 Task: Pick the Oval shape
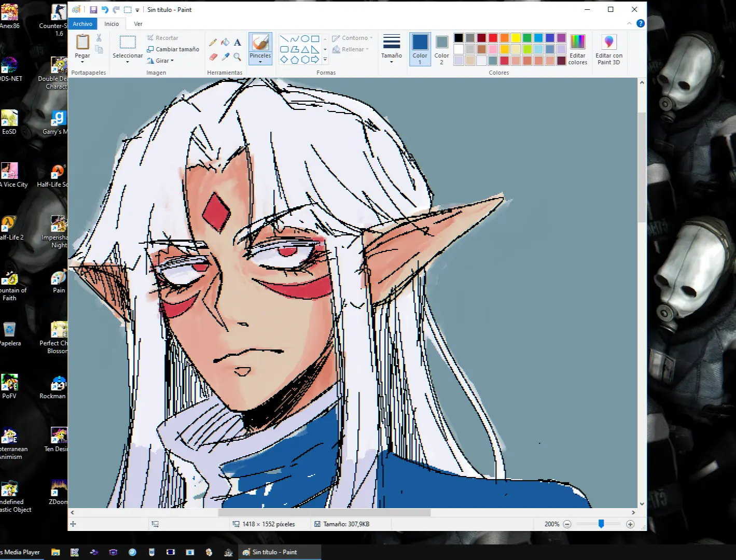305,39
